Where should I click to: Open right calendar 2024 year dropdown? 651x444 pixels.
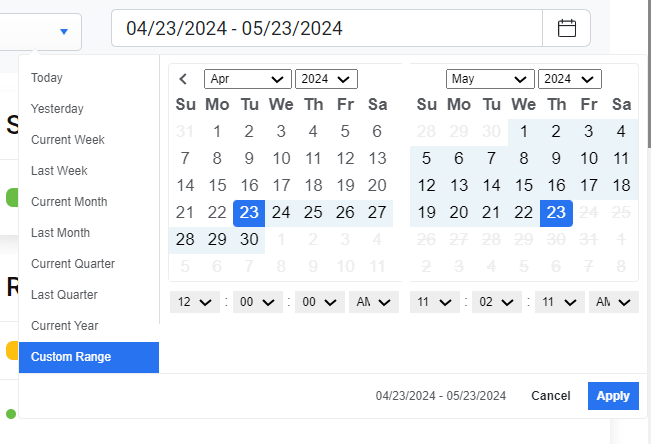pos(569,79)
